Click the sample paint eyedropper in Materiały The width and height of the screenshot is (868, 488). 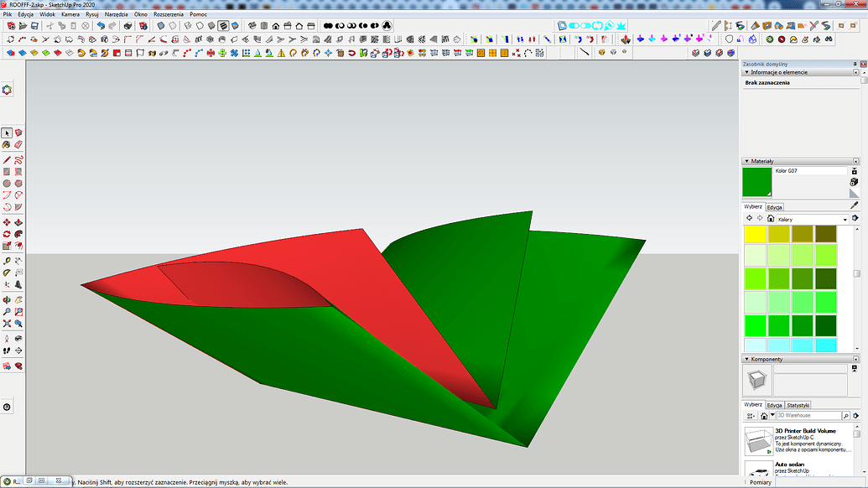click(854, 205)
